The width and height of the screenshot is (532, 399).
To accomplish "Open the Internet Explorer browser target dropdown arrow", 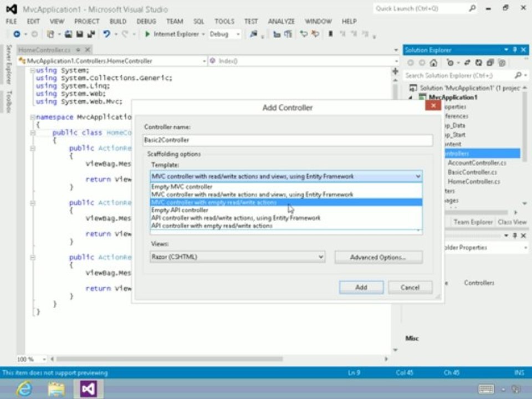I will tap(203, 34).
